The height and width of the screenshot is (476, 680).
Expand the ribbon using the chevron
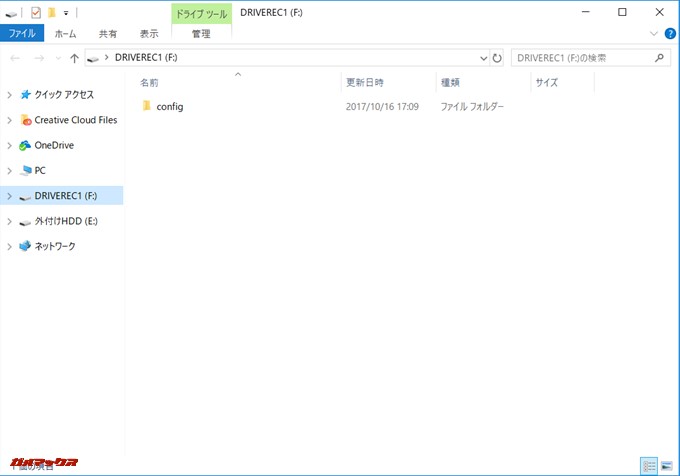coord(654,33)
